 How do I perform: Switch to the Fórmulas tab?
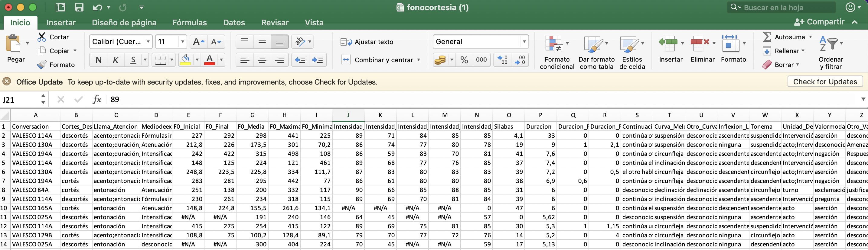[x=189, y=23]
